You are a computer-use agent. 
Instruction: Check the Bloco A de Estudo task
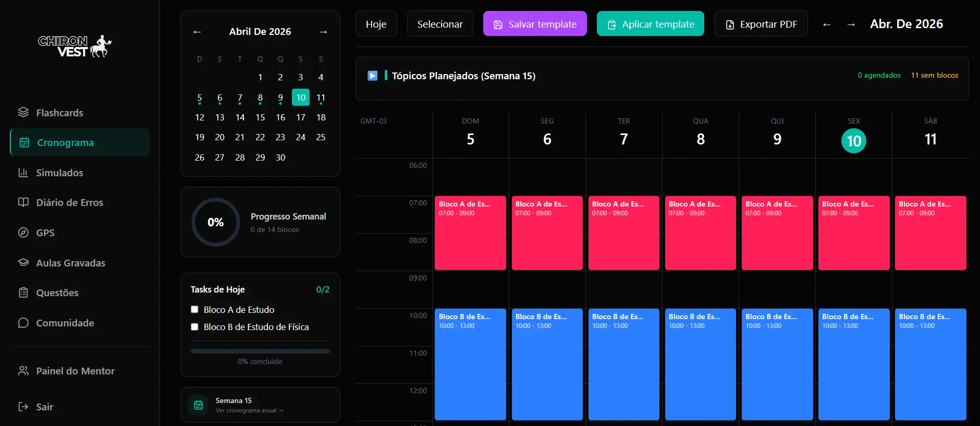coord(195,310)
